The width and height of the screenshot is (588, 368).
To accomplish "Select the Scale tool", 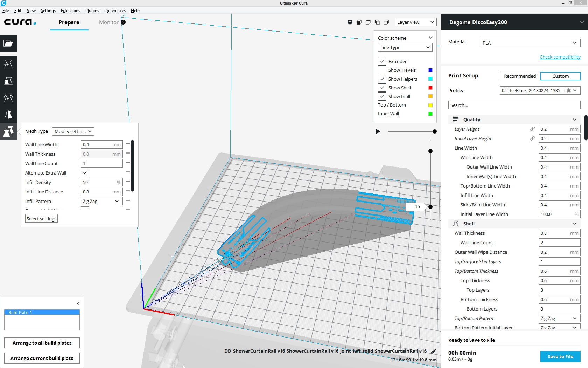I will click(x=8, y=81).
